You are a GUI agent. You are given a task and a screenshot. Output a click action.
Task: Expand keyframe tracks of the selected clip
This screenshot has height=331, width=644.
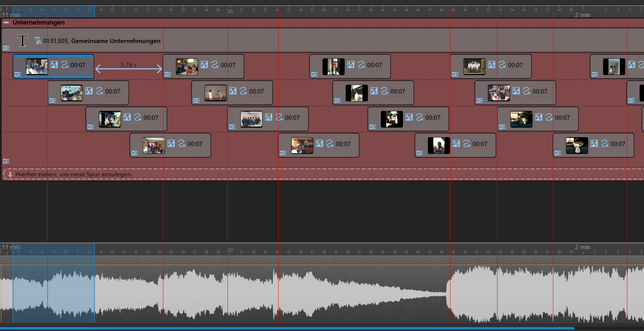click(18, 74)
